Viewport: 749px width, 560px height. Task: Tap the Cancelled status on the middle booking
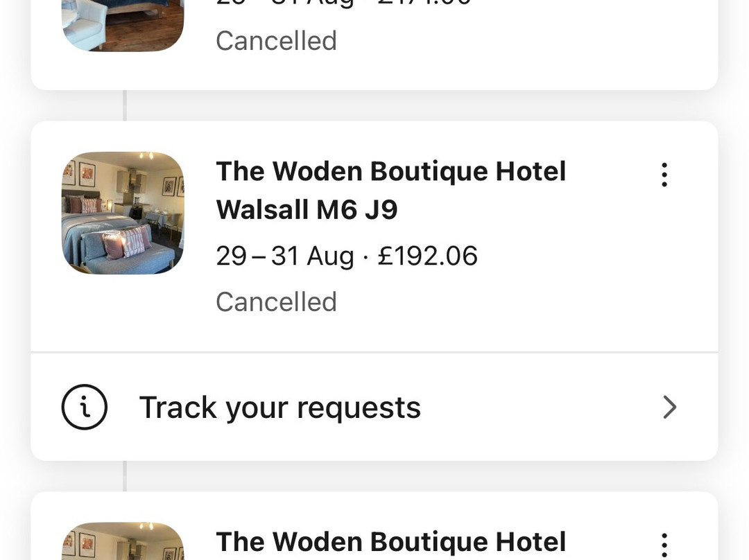click(276, 301)
